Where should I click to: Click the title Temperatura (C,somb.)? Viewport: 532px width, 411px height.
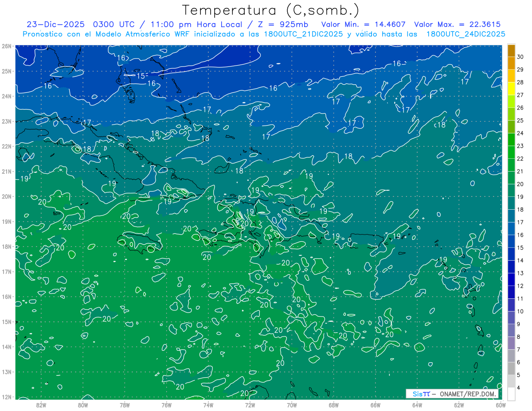click(x=270, y=10)
